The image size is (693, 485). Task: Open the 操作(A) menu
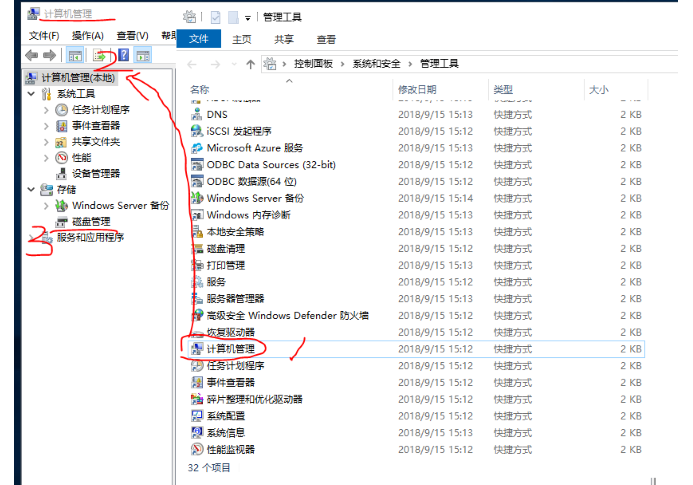tap(88, 35)
